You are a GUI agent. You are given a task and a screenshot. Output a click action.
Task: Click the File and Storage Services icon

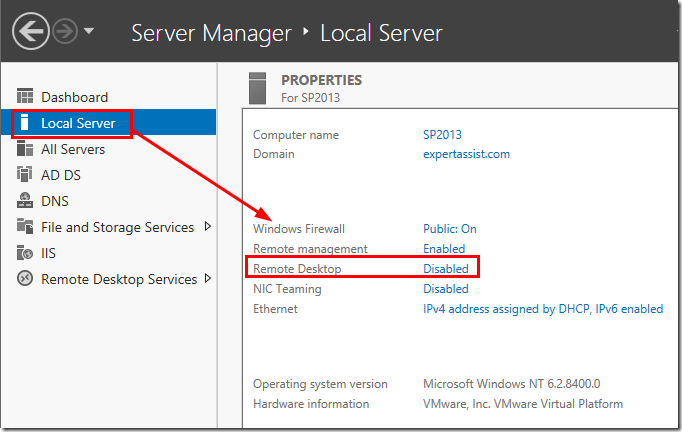click(25, 227)
